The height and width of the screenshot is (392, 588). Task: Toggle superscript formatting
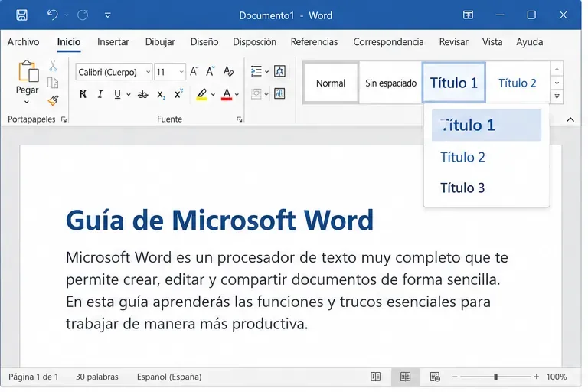(x=178, y=93)
